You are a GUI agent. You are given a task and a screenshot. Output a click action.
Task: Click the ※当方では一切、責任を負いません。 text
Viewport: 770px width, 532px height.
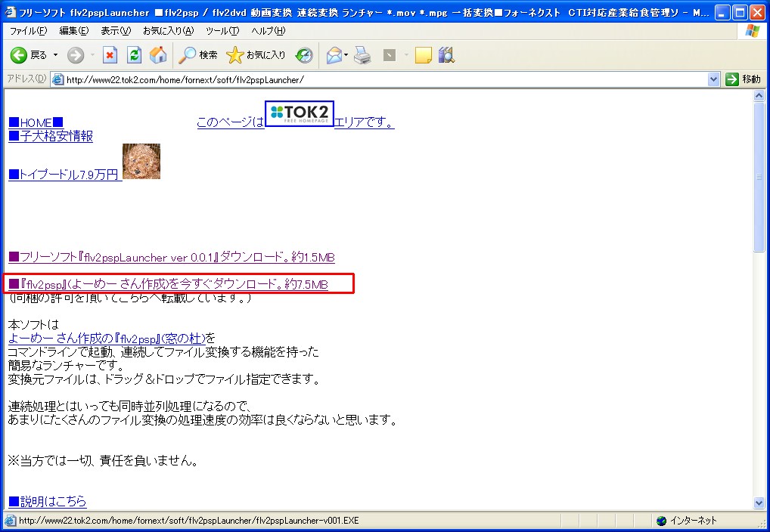tap(103, 460)
